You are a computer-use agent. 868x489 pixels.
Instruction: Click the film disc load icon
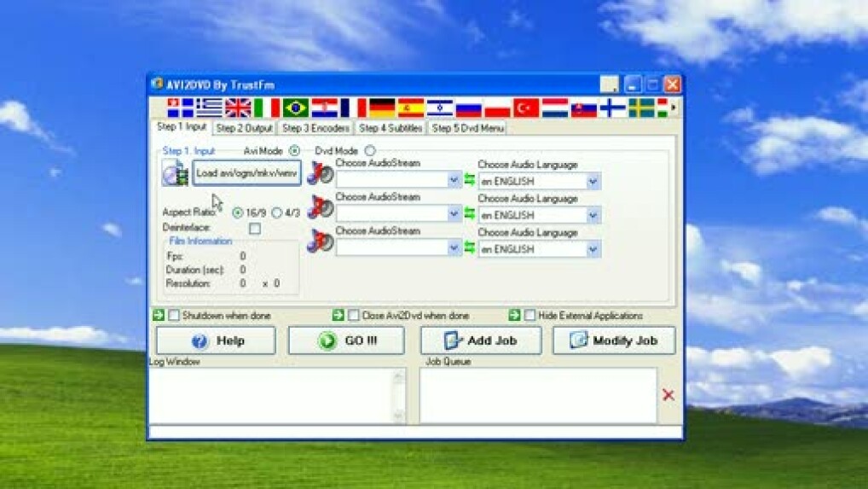(175, 172)
